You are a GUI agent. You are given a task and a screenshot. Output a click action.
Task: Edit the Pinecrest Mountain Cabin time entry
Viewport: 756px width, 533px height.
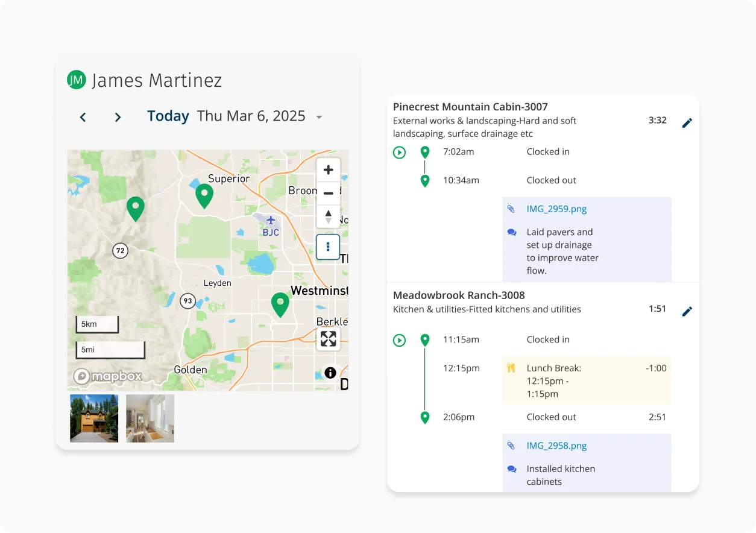[687, 122]
